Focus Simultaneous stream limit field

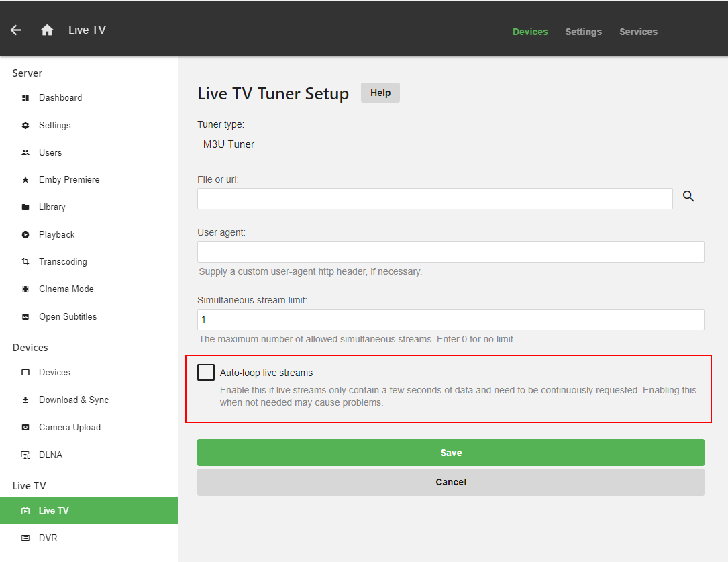click(450, 320)
